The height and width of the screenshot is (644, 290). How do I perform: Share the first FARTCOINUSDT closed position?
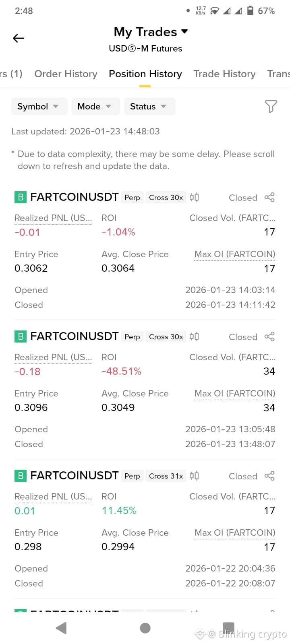269,197
